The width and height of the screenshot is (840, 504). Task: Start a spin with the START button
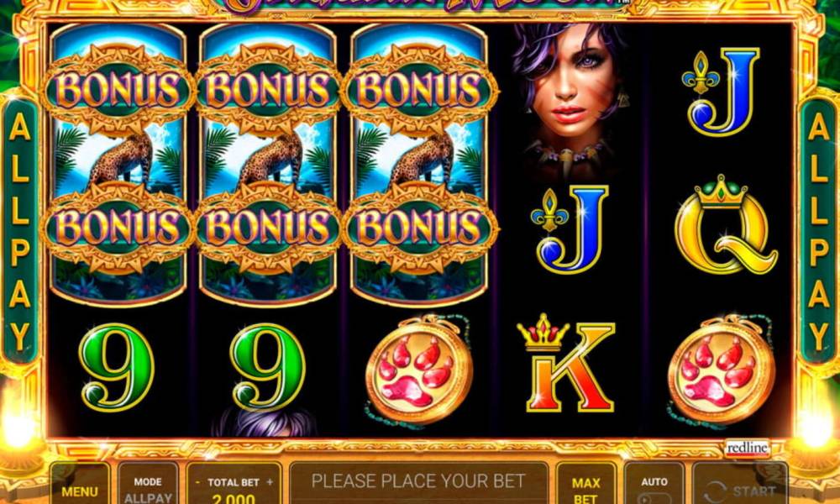click(740, 484)
